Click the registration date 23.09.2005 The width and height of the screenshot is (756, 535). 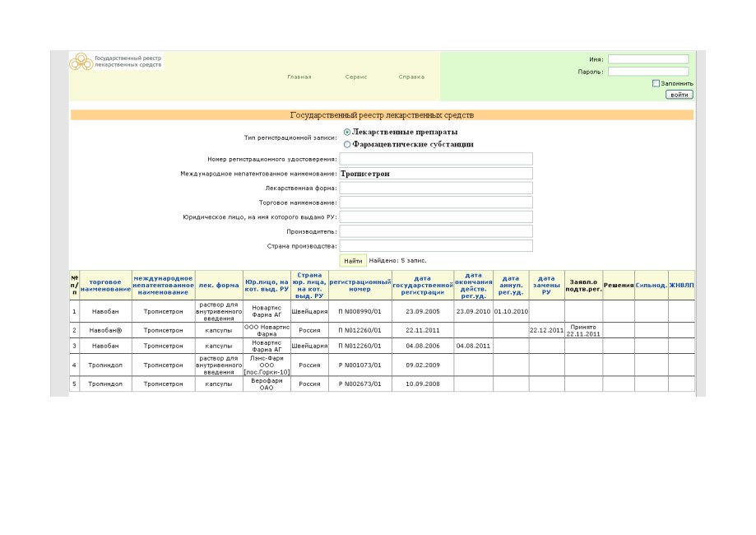point(423,312)
